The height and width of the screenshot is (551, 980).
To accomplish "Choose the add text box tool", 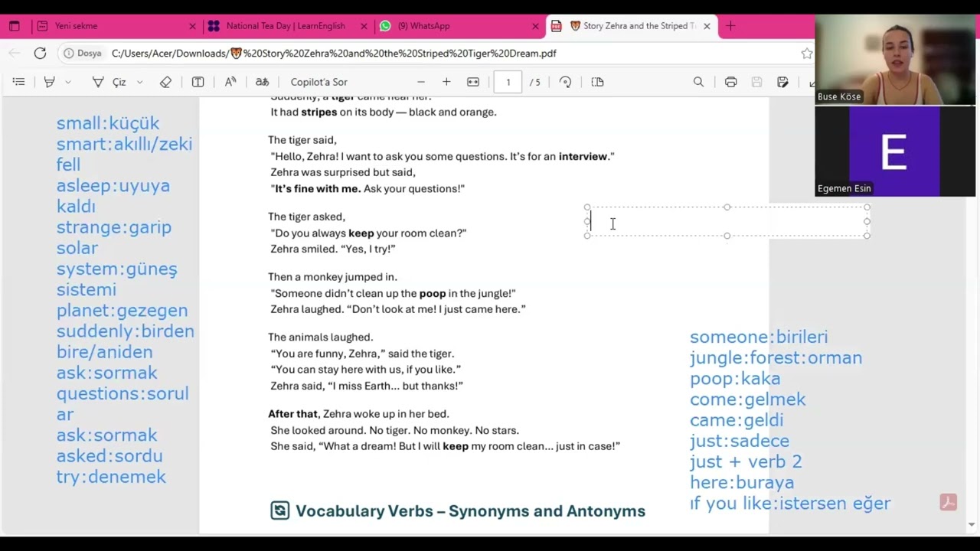I will 198,82.
